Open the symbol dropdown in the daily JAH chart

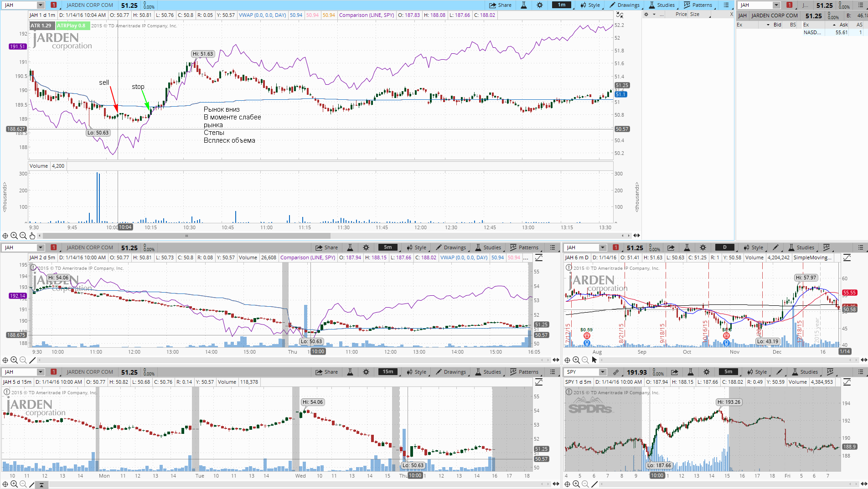603,247
